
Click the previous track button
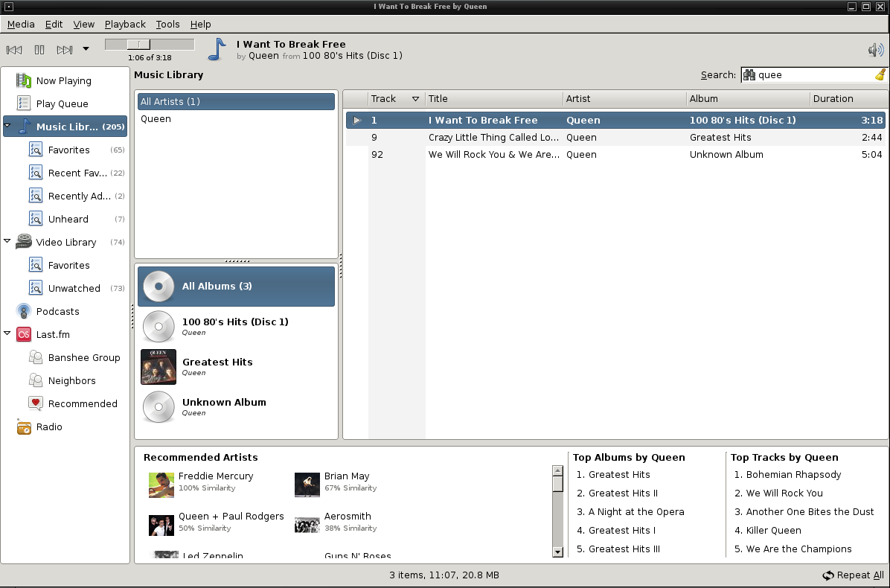pyautogui.click(x=14, y=50)
